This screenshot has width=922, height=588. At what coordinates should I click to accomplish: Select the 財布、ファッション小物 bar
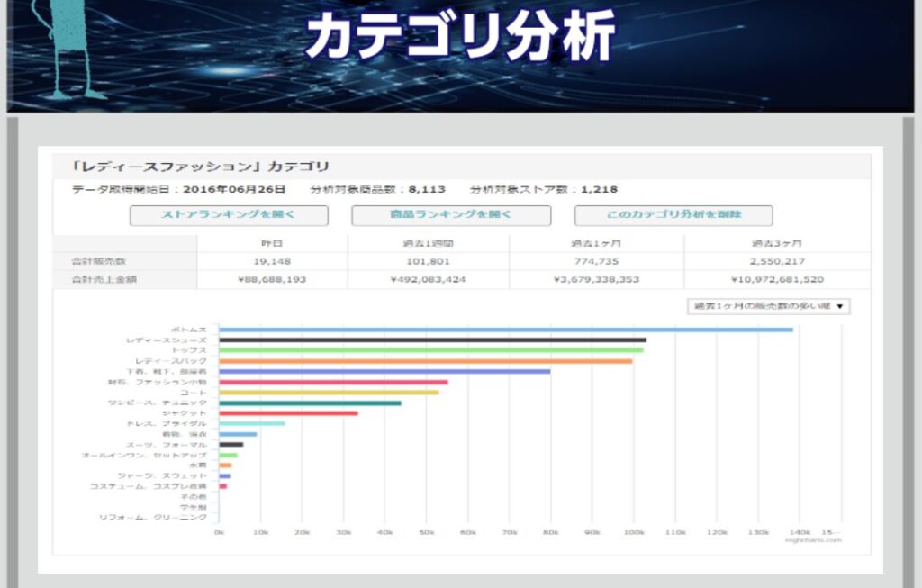click(333, 382)
